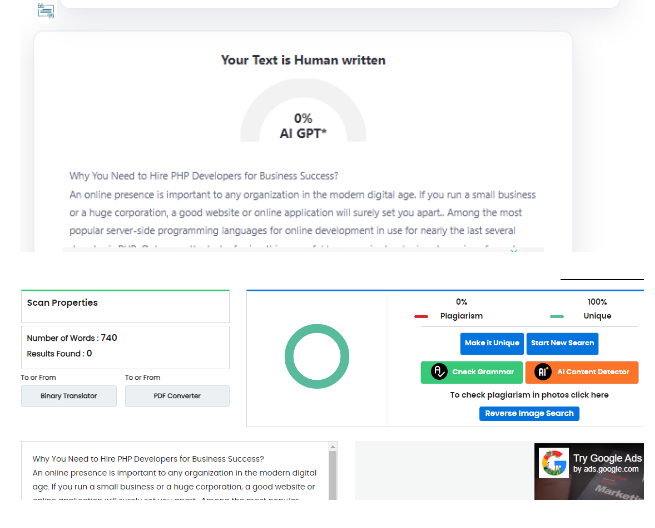Click the grammar check icon in green button
The height and width of the screenshot is (528, 655).
[x=439, y=372]
